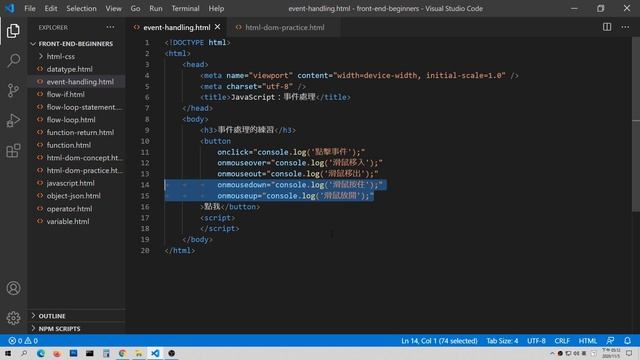Open Microsoft Edge from the taskbar
This screenshot has width=640, height=360.
click(x=41, y=353)
